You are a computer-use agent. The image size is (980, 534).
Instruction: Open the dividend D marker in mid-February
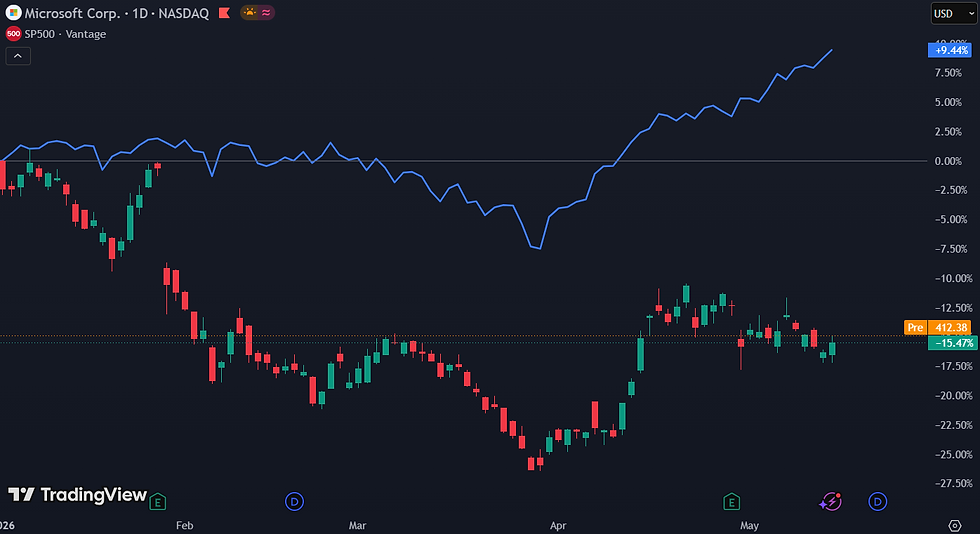[294, 501]
